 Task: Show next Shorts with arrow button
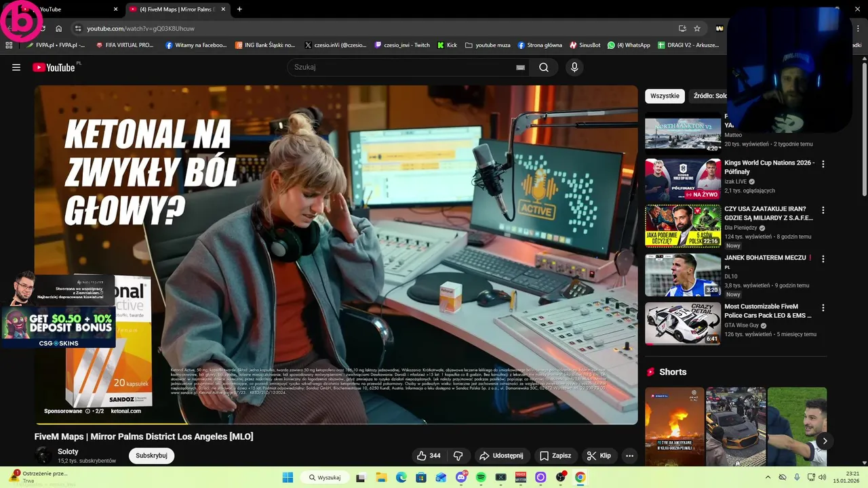pos(825,441)
